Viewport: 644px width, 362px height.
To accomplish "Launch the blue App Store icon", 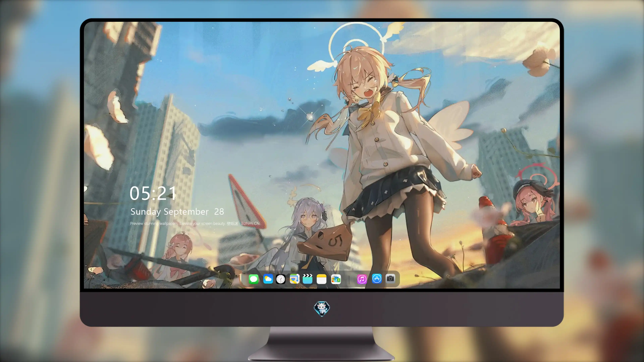I will 377,279.
